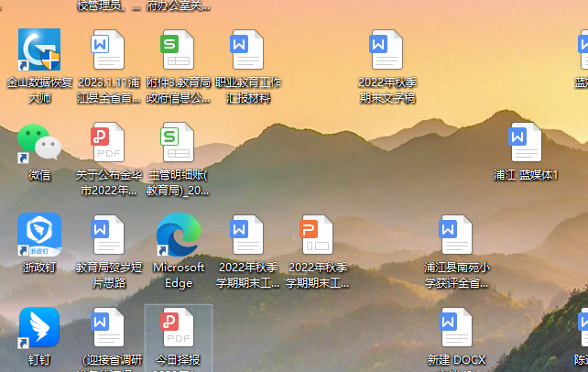This screenshot has width=588, height=372.
Task: Select the 2022年秋季期末文字稿 document
Action: click(387, 51)
